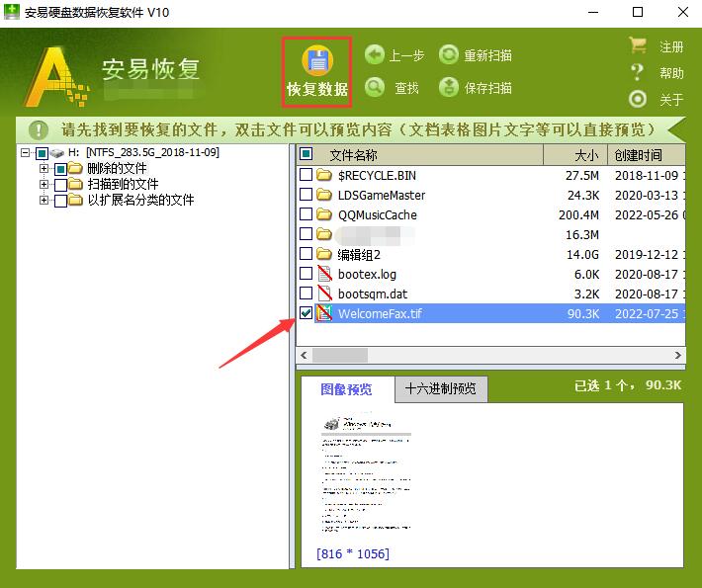
Task: Sort by the 大小 column header
Action: (x=575, y=155)
